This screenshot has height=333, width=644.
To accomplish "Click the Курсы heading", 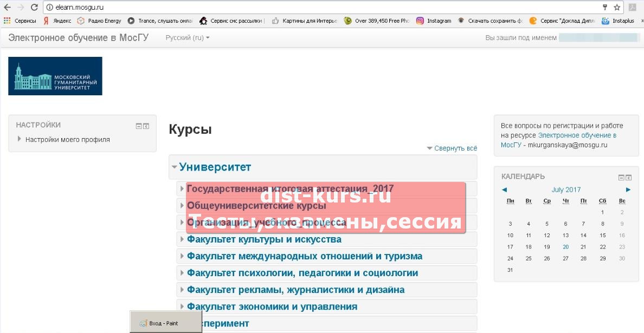I will (190, 129).
